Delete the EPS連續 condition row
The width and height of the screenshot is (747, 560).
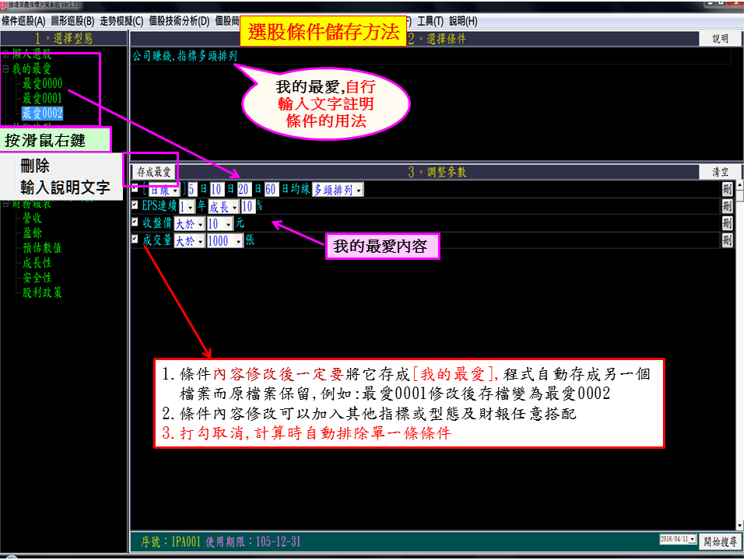click(x=727, y=206)
